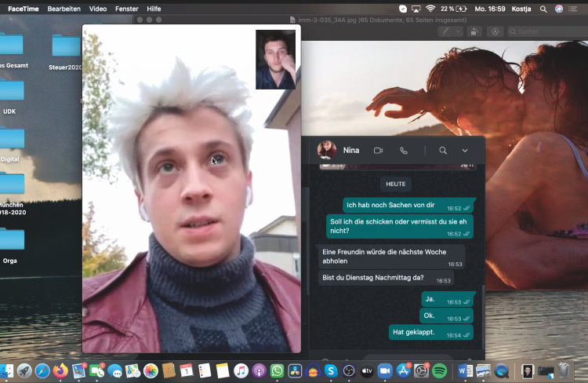Start a video call with Nina
The height and width of the screenshot is (383, 588).
[x=378, y=151]
